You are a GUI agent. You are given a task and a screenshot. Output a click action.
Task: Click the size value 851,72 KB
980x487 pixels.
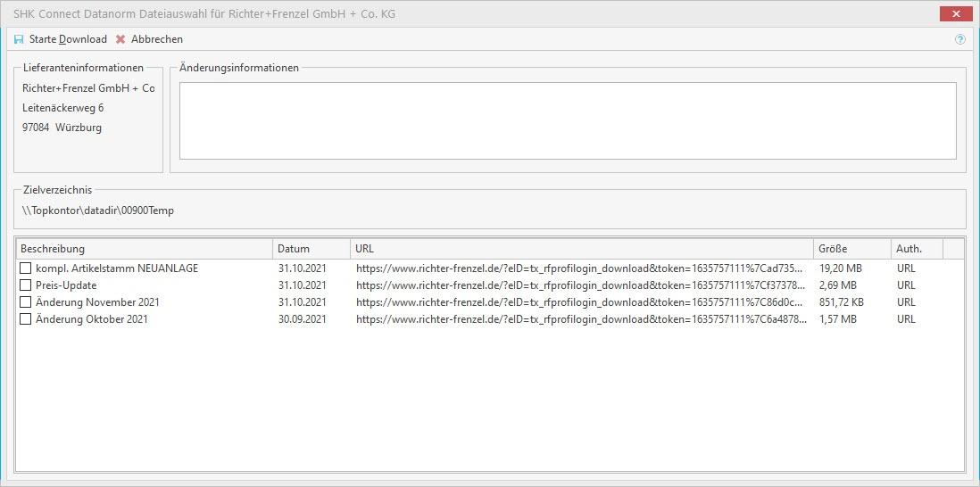click(x=842, y=302)
